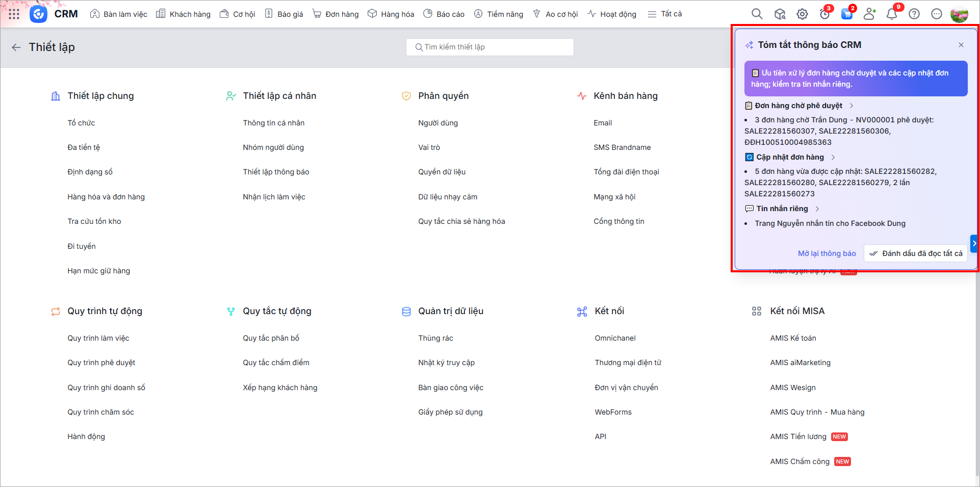The image size is (980, 487).
Task: Click the Mở lại thông báo link
Action: coord(827,253)
